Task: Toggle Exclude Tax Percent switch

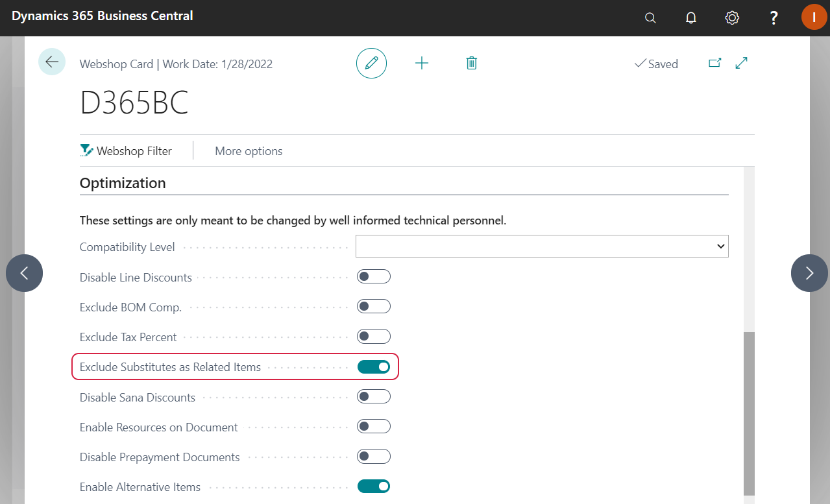Action: click(374, 337)
